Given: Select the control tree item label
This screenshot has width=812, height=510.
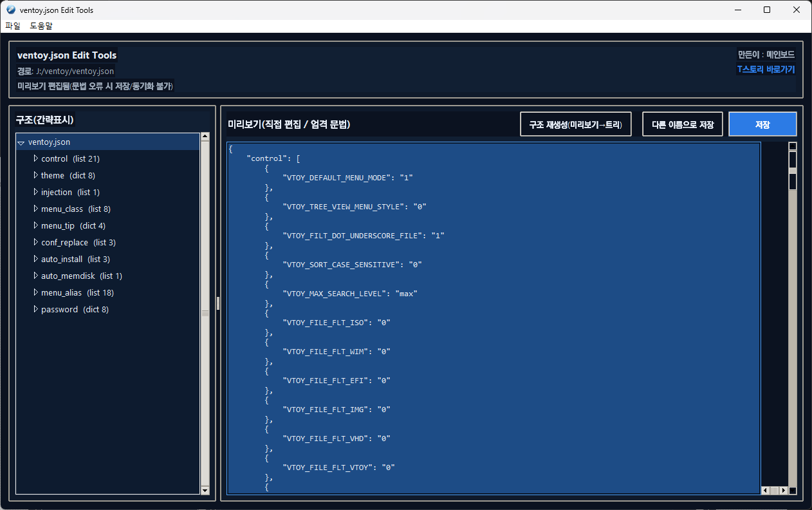Looking at the screenshot, I should pyautogui.click(x=70, y=158).
